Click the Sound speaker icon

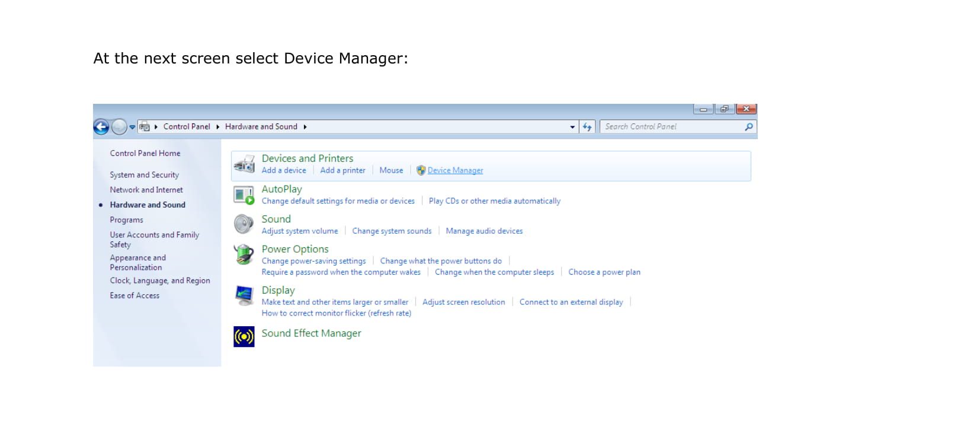coord(244,224)
